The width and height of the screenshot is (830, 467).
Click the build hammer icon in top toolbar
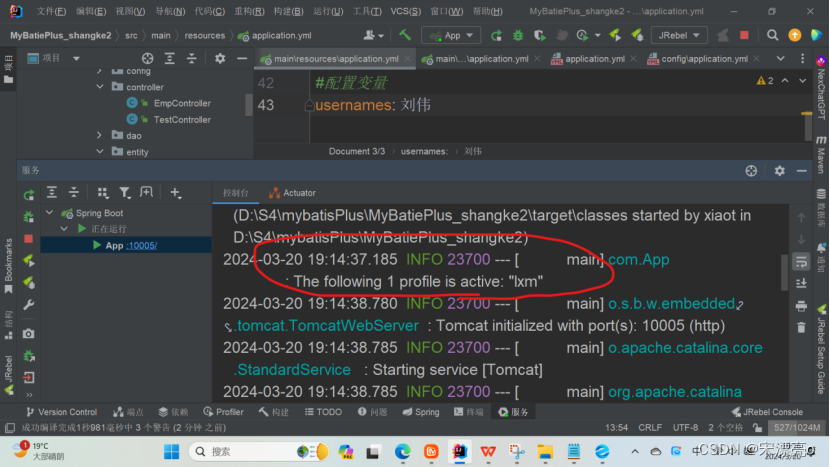click(405, 35)
